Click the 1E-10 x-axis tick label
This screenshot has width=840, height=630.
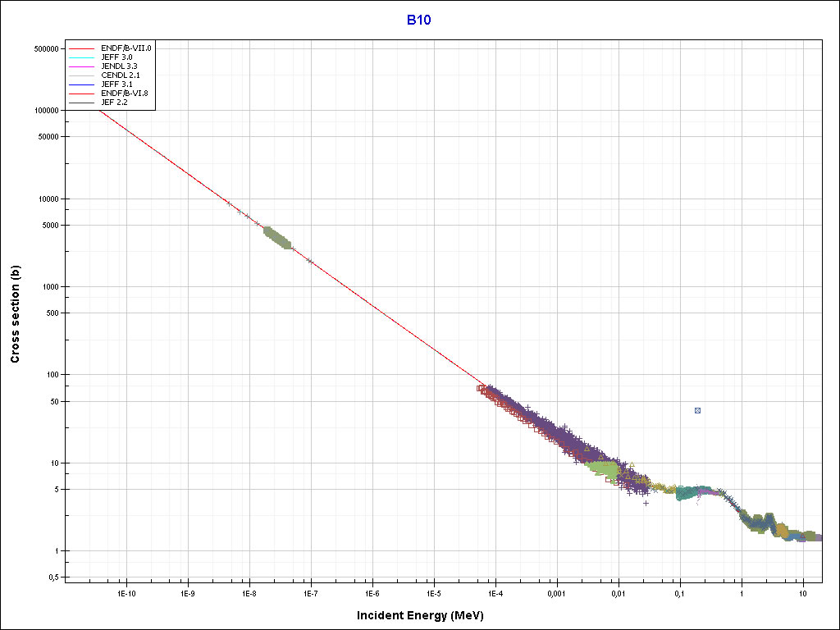coord(126,593)
